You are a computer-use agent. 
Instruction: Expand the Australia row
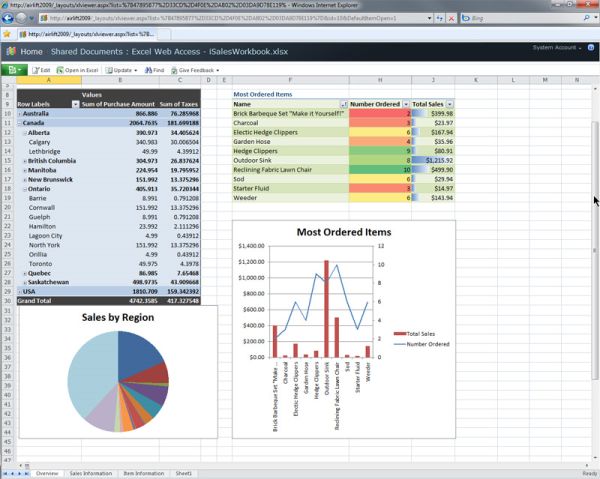pyautogui.click(x=20, y=114)
